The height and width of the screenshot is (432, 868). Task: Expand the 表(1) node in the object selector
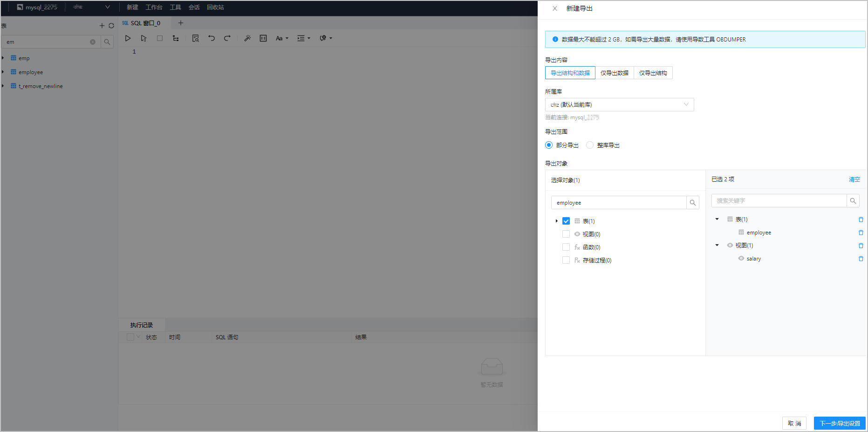[556, 221]
